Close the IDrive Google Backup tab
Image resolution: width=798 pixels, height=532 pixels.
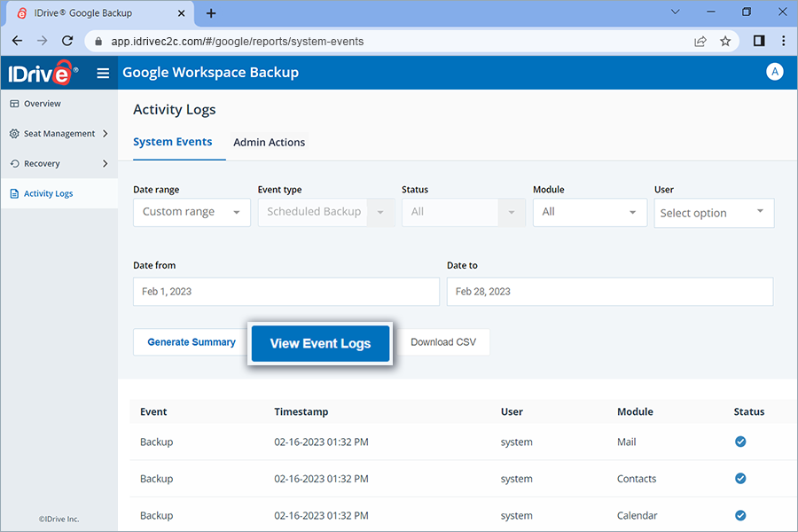(x=181, y=13)
